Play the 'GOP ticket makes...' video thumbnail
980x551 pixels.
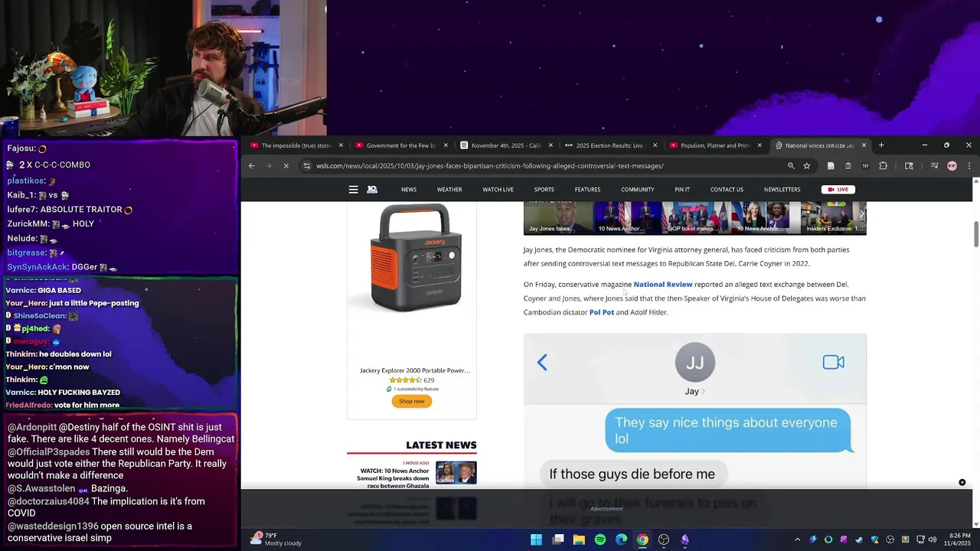(696, 217)
